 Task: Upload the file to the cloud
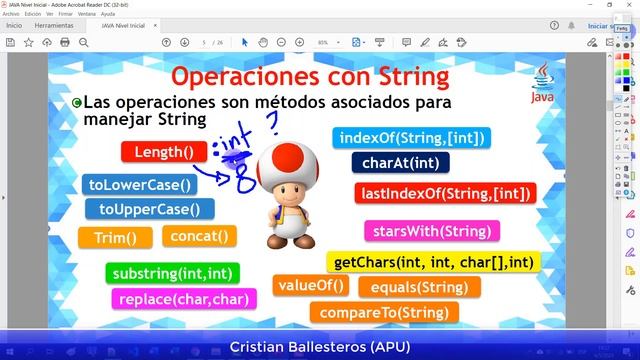[x=47, y=42]
